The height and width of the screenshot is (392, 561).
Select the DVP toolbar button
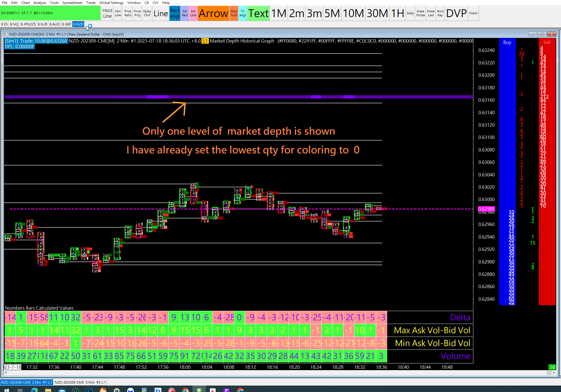(x=456, y=13)
